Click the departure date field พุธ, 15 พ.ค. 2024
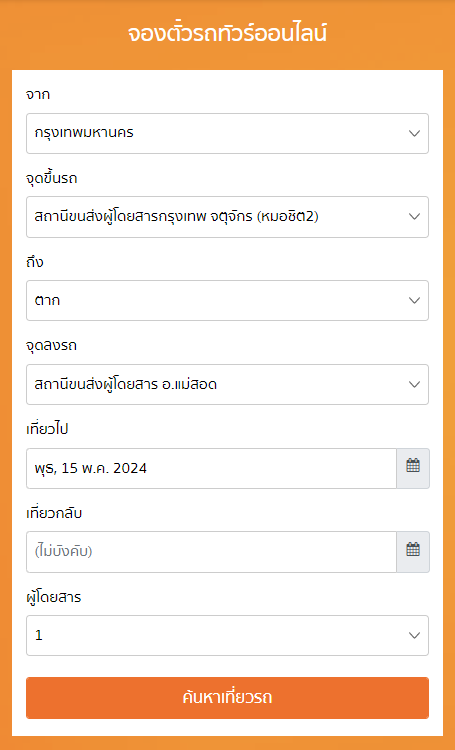The image size is (455, 750). tap(211, 468)
